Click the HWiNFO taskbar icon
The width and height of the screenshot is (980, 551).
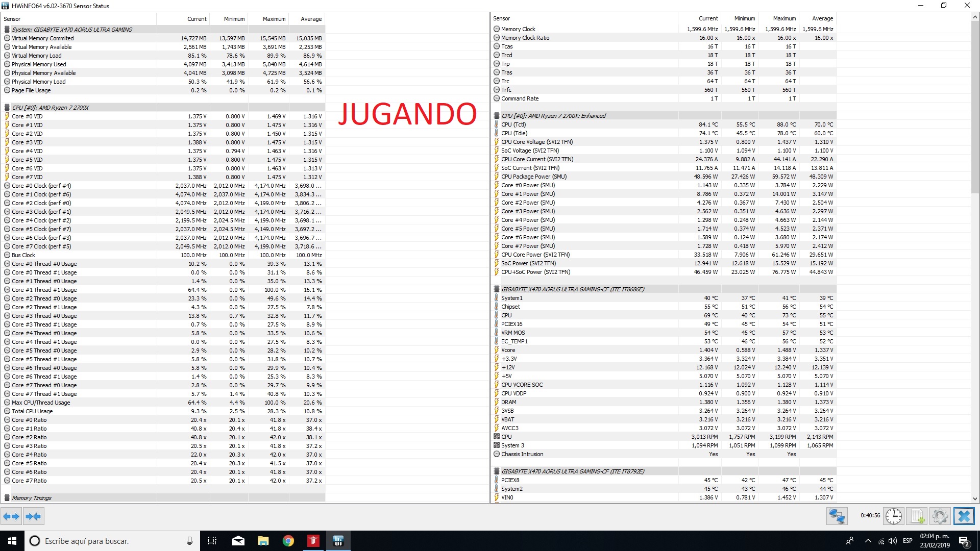(x=338, y=541)
